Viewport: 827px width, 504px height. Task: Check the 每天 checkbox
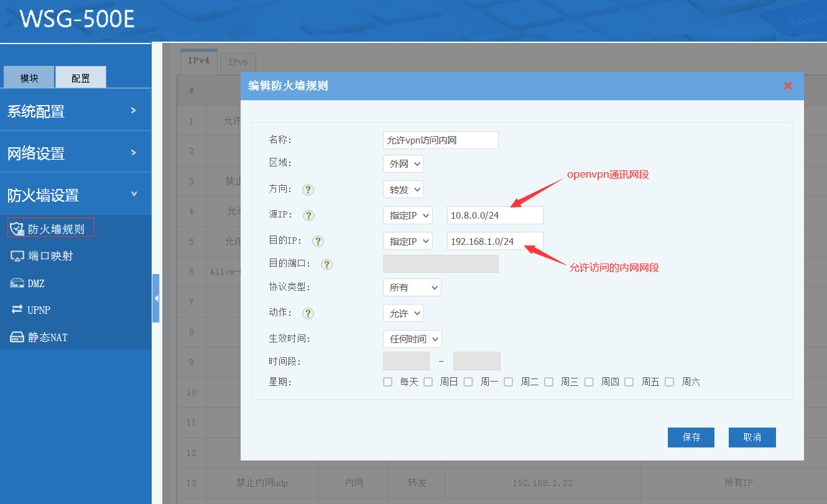[388, 382]
